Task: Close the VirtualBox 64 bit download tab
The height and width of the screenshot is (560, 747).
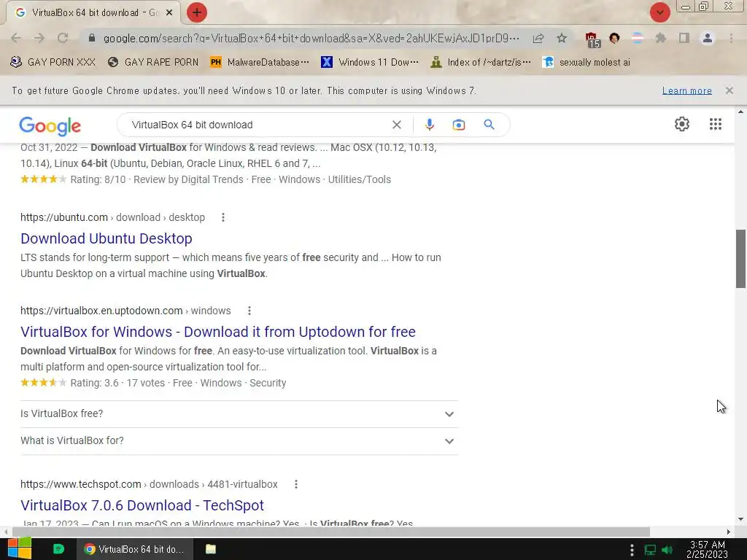Action: click(x=169, y=13)
